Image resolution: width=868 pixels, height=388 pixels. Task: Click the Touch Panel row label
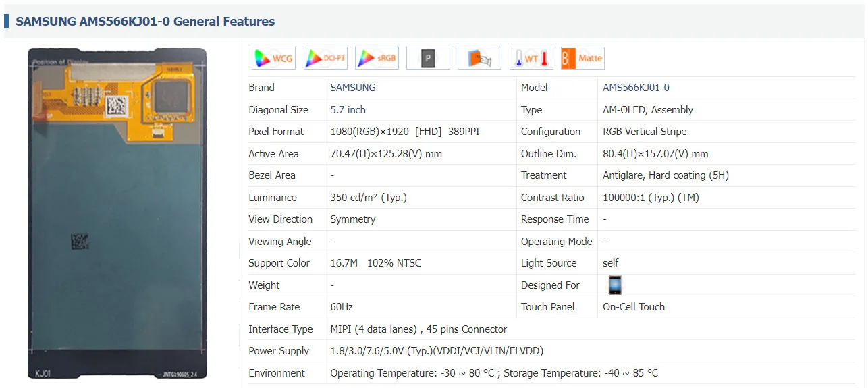click(548, 307)
